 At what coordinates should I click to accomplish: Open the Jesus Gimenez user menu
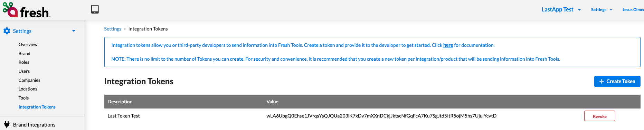click(633, 10)
